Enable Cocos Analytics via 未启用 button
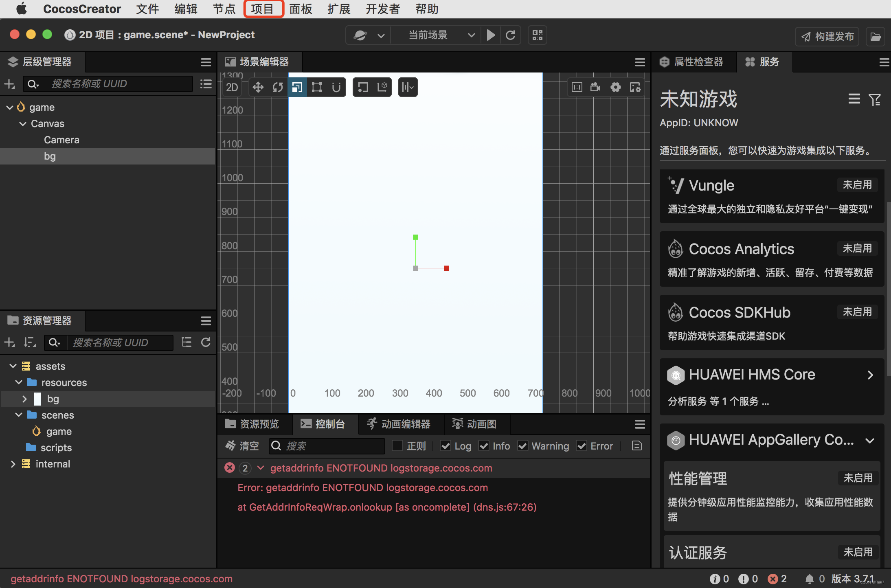891x588 pixels. [x=857, y=248]
